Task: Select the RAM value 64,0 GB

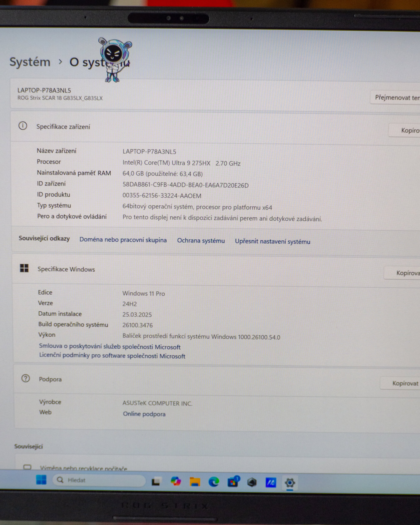Action: pos(163,174)
